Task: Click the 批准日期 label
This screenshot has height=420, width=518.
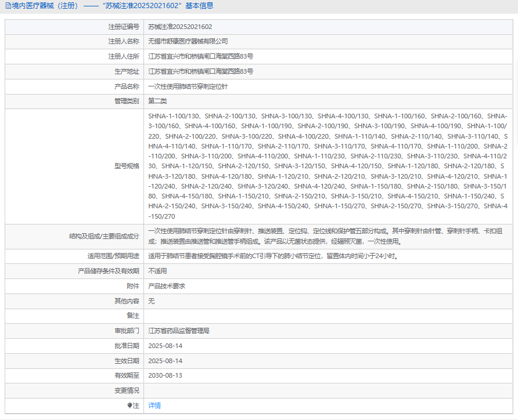Action: point(127,346)
